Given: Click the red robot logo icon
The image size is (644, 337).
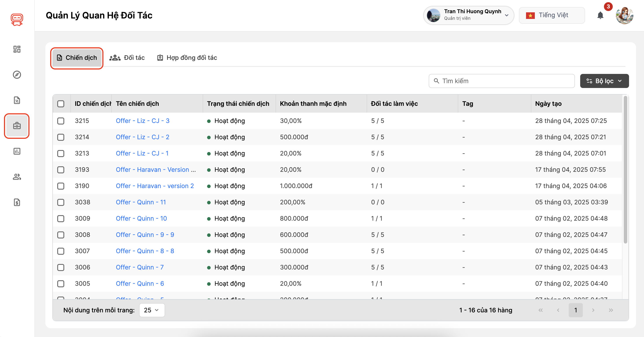Looking at the screenshot, I should [x=17, y=20].
